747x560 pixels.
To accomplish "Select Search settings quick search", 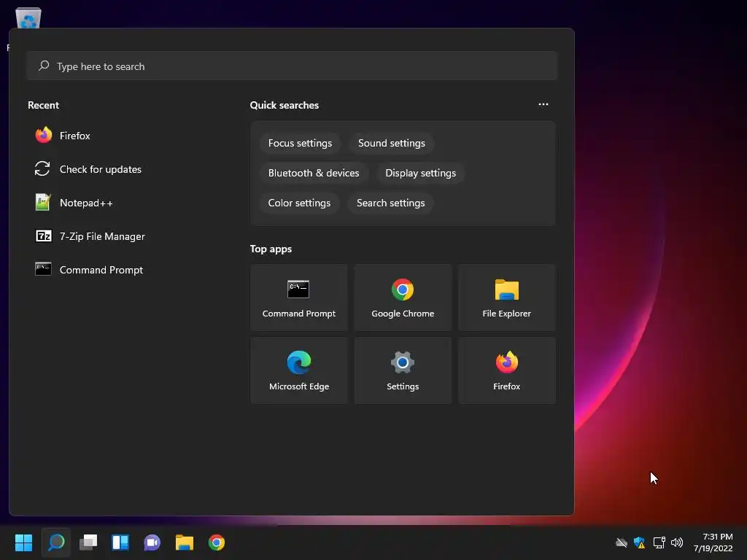I will point(391,203).
